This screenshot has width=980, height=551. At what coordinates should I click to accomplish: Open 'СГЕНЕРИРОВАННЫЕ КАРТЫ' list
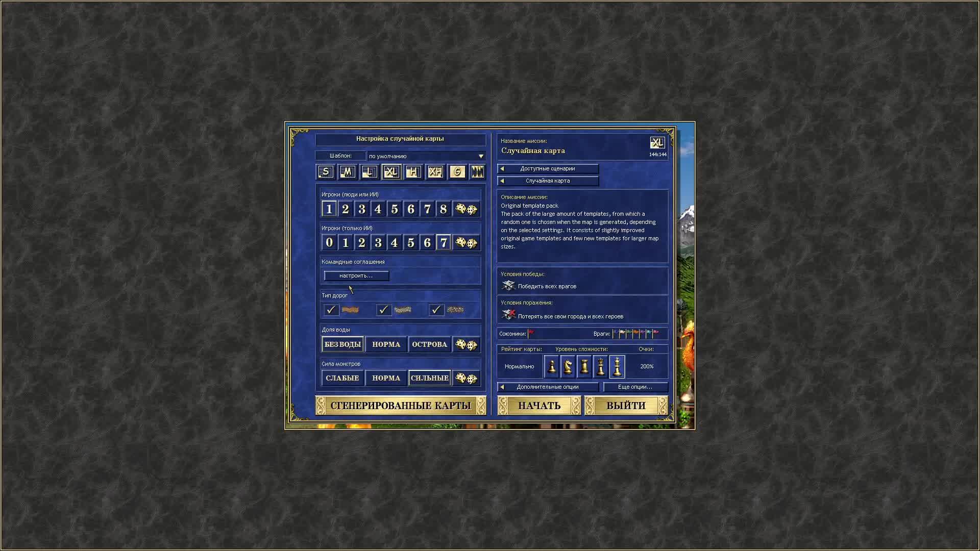(401, 406)
